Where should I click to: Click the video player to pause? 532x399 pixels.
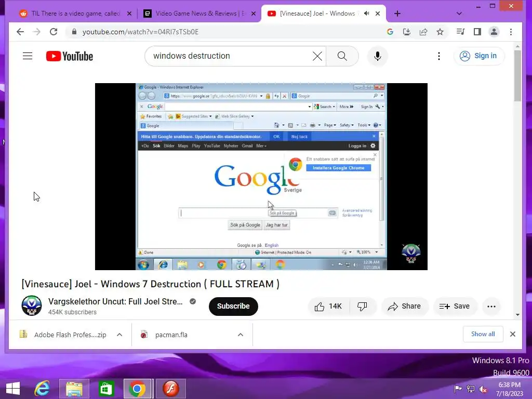pos(261,177)
